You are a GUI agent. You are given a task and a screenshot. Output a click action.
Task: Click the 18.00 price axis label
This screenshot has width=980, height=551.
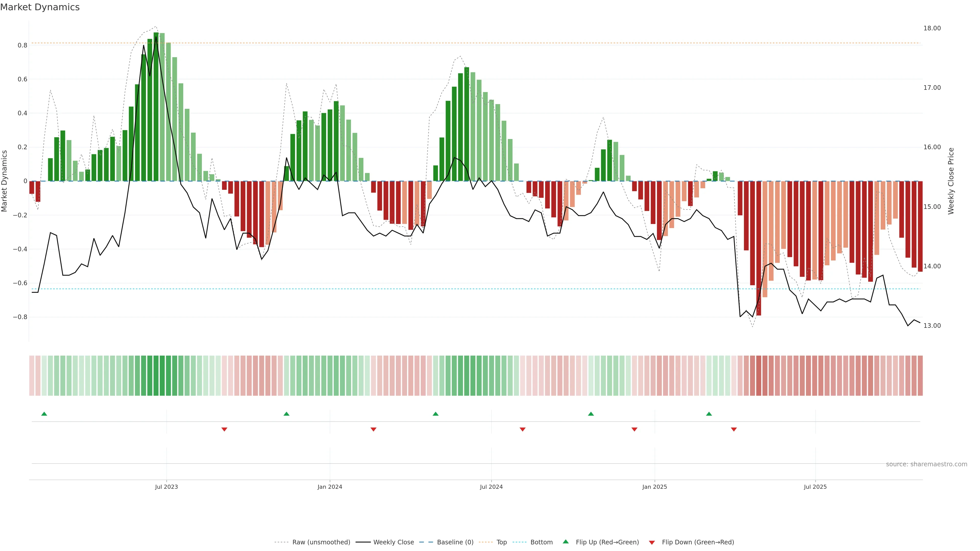click(932, 28)
